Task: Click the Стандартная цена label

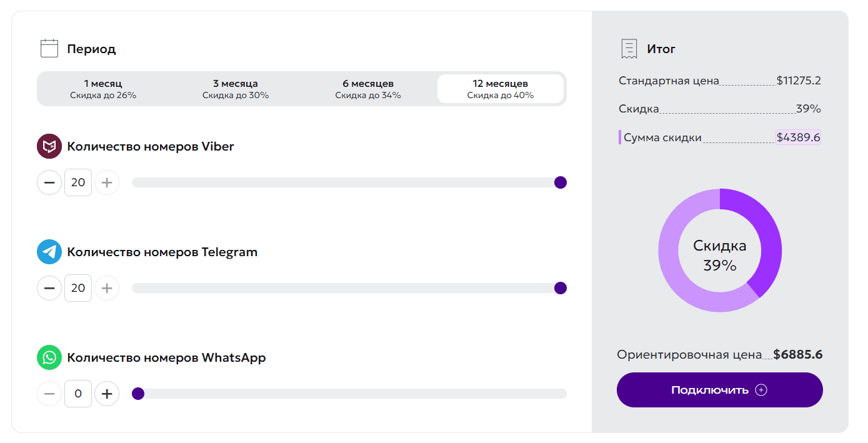Action: (669, 81)
